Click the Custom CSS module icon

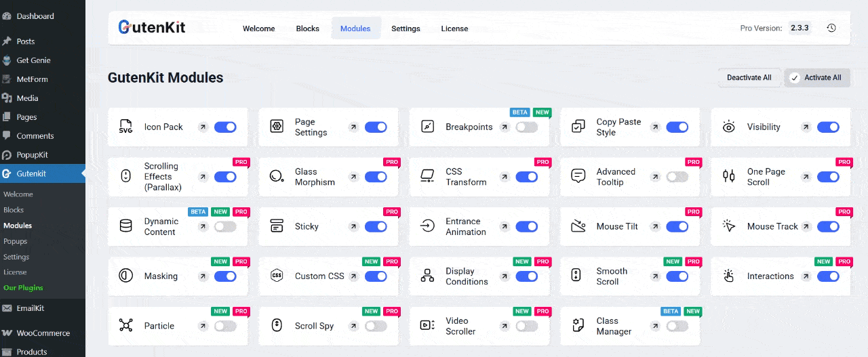tap(276, 276)
